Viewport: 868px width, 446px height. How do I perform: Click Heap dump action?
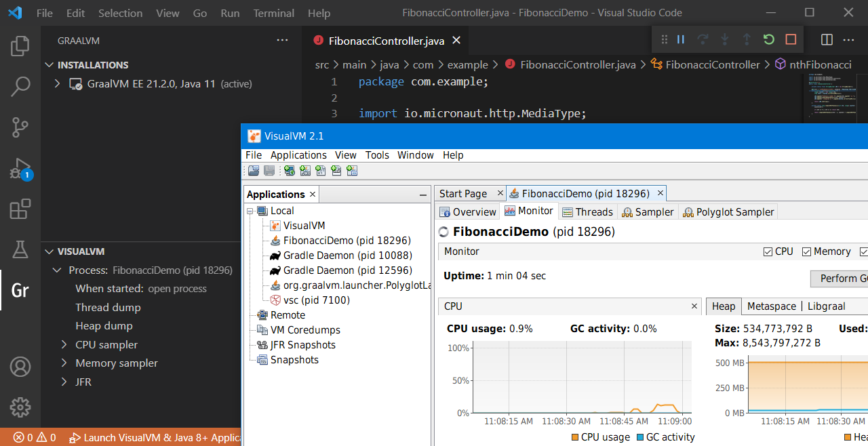click(104, 326)
